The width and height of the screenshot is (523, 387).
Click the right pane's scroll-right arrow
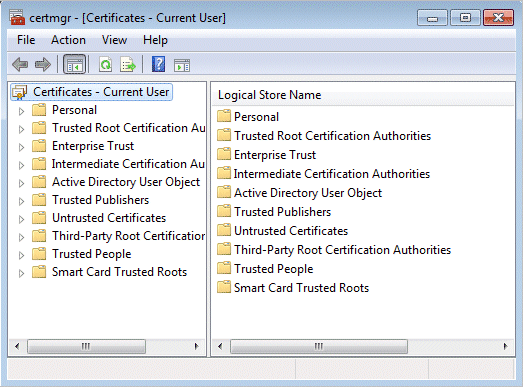506,346
